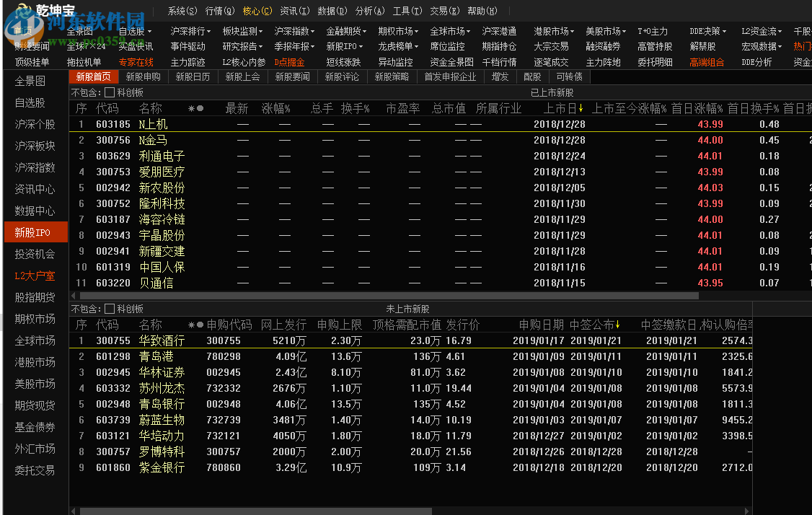Open 专家在线 in the shortcut toolbar
Screen dimensions: 812x515
(136, 62)
